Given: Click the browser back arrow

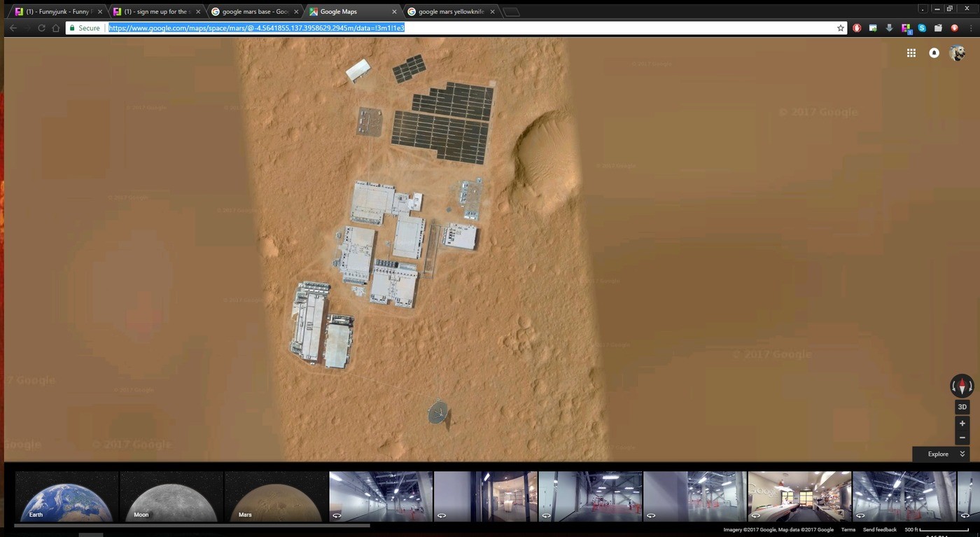Looking at the screenshot, I should point(13,28).
